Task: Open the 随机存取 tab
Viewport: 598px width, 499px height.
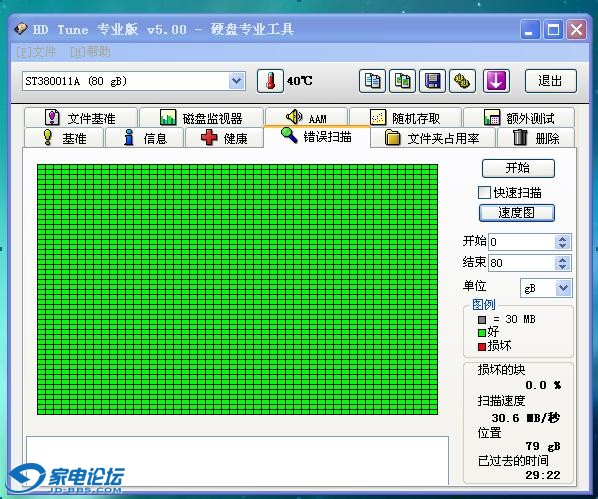Action: click(405, 118)
